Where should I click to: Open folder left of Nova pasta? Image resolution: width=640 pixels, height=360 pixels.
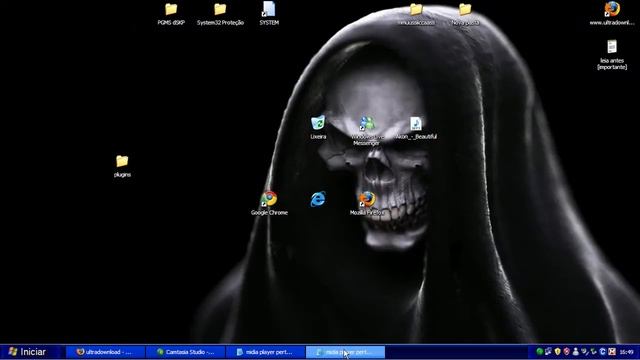click(416, 14)
